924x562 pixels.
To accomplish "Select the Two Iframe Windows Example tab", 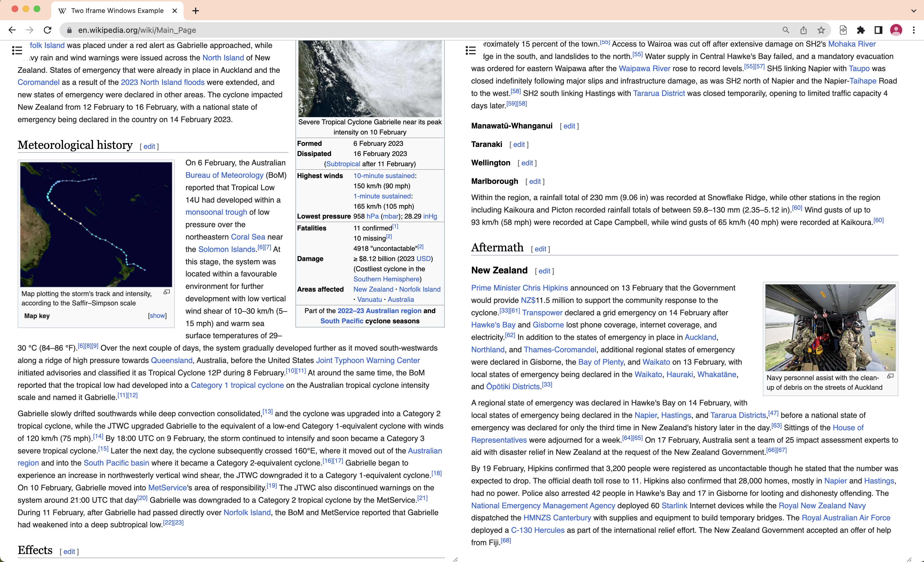I will point(117,10).
